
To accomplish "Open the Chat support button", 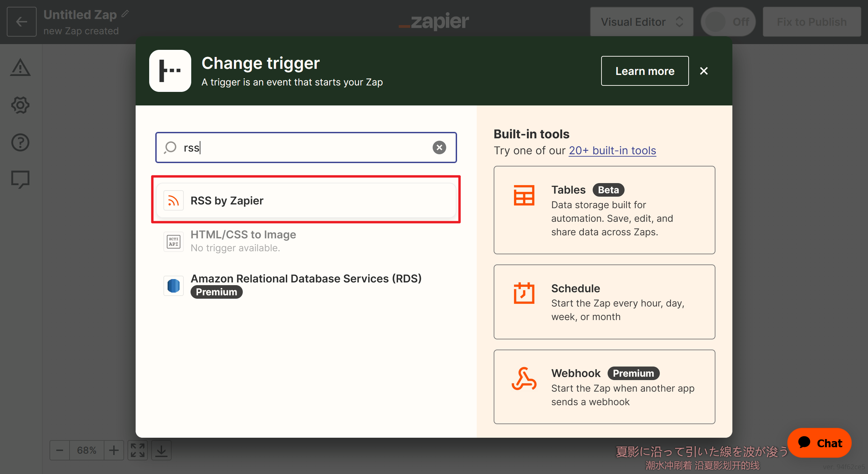I will 820,443.
